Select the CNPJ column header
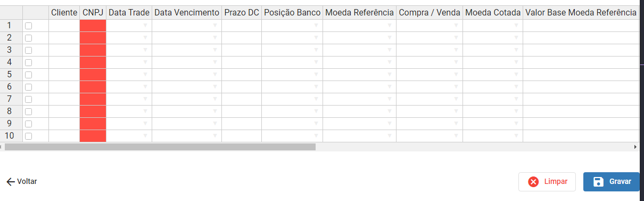Image resolution: width=644 pixels, height=201 pixels. pyautogui.click(x=93, y=12)
